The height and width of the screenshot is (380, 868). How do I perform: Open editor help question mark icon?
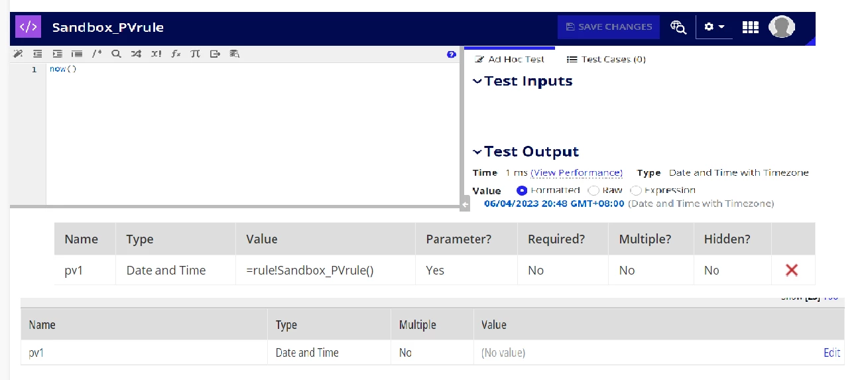[452, 54]
